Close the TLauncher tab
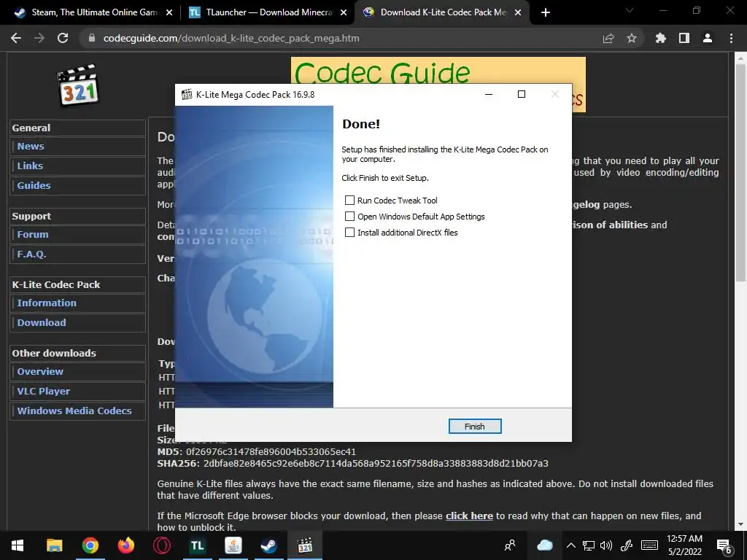 (344, 12)
